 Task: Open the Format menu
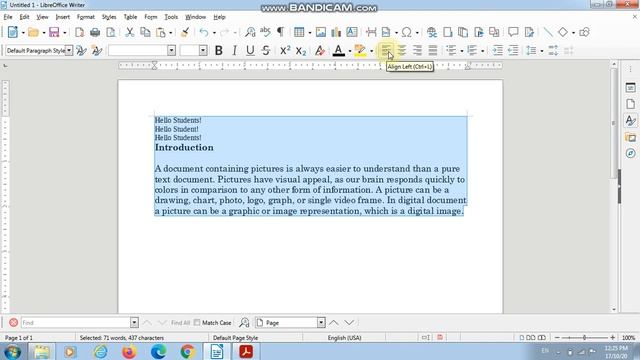point(86,17)
